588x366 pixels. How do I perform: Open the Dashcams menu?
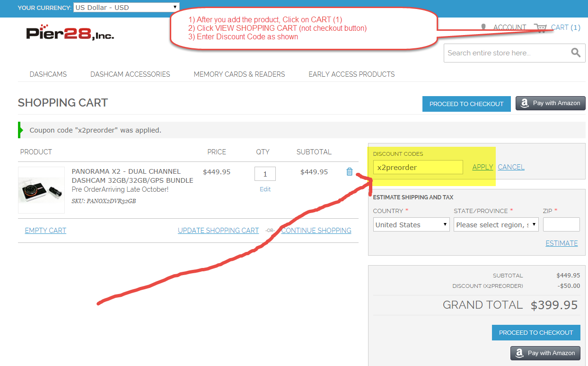48,74
